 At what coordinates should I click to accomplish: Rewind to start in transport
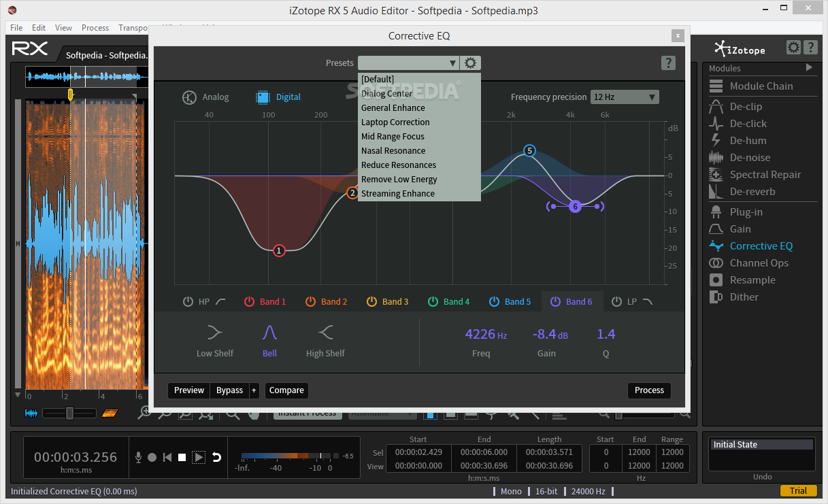pyautogui.click(x=167, y=458)
